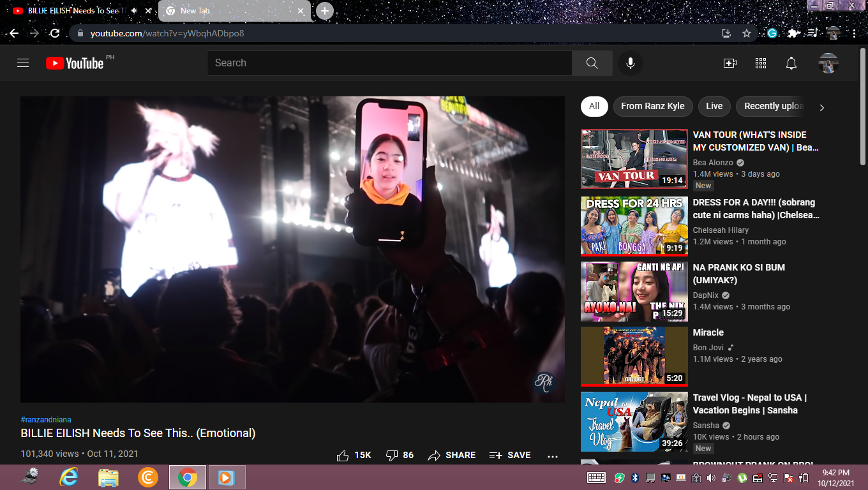Go to the YouTube home logo
Viewport: 868px width, 490px height.
coord(75,63)
